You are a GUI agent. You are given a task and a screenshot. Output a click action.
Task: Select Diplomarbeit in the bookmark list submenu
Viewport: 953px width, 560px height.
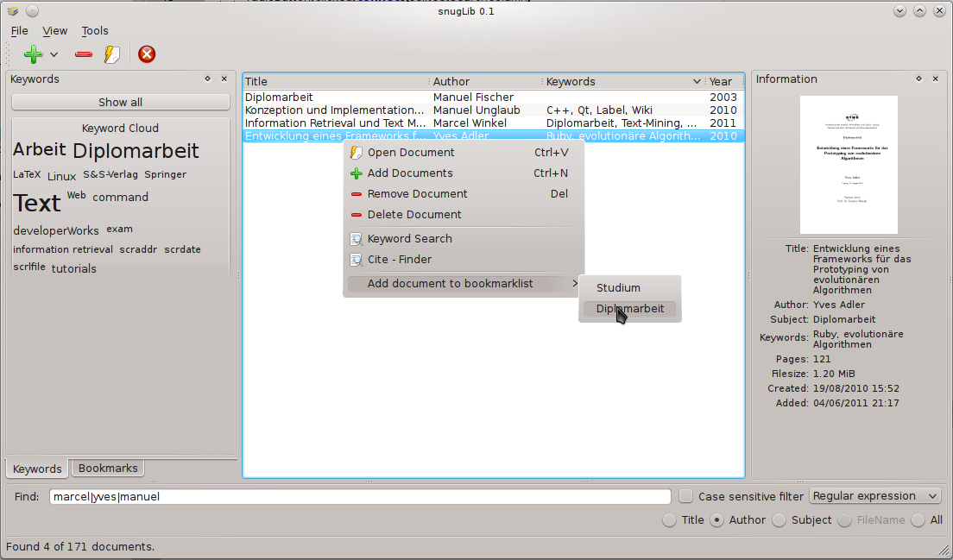629,308
